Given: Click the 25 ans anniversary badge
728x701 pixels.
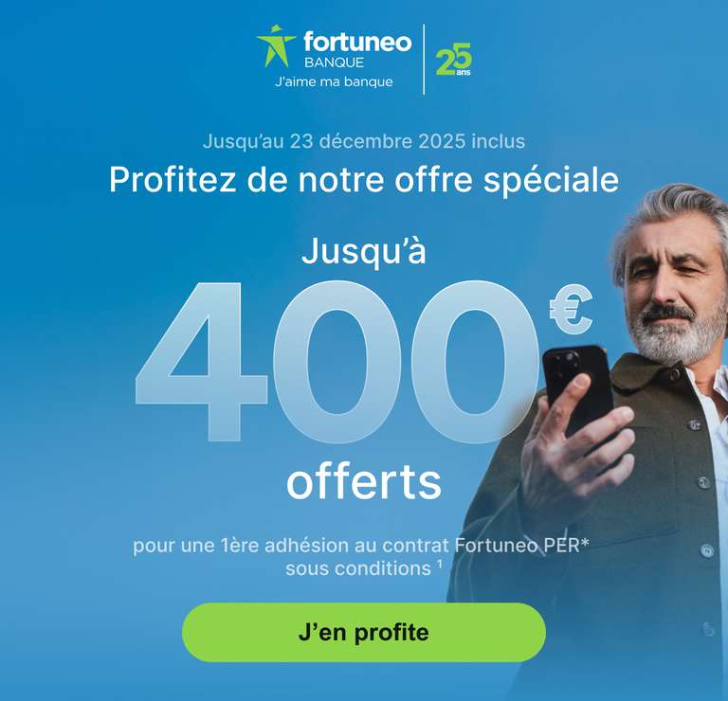Looking at the screenshot, I should tap(454, 59).
